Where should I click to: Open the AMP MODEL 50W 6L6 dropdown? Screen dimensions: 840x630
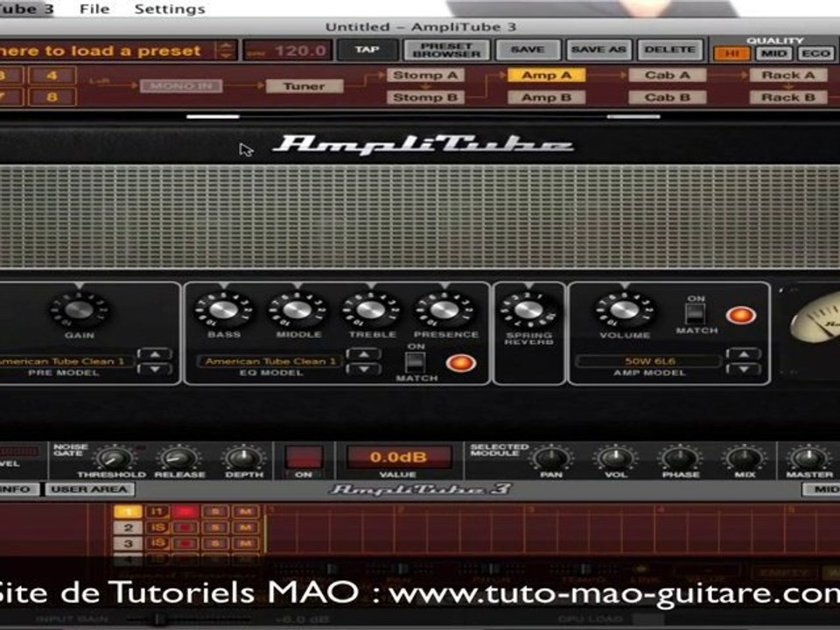(648, 361)
